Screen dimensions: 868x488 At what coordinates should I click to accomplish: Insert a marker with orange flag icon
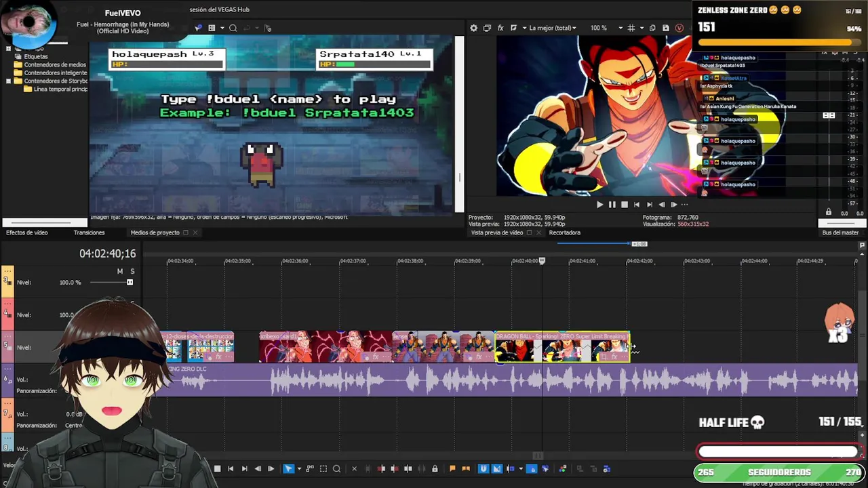[452, 468]
